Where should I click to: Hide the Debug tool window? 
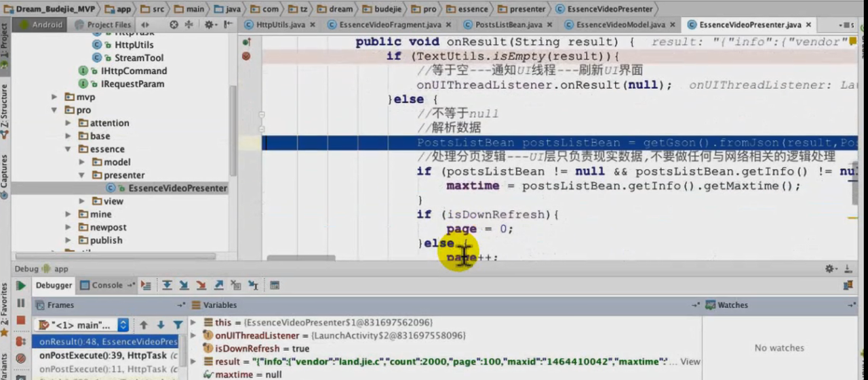pyautogui.click(x=848, y=269)
